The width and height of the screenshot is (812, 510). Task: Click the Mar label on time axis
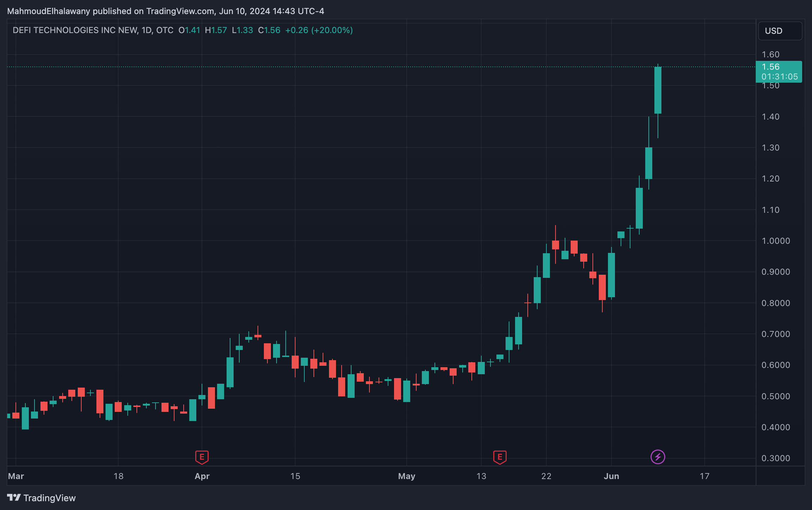pyautogui.click(x=16, y=476)
